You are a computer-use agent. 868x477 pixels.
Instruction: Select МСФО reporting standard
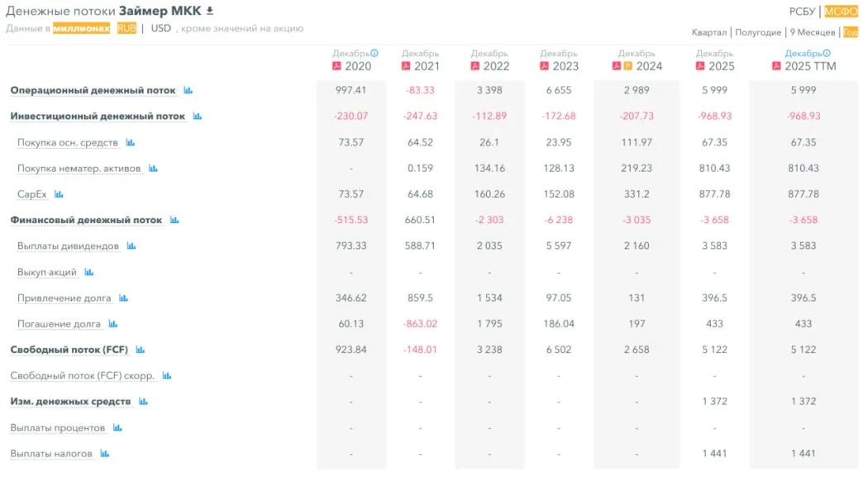tap(842, 11)
